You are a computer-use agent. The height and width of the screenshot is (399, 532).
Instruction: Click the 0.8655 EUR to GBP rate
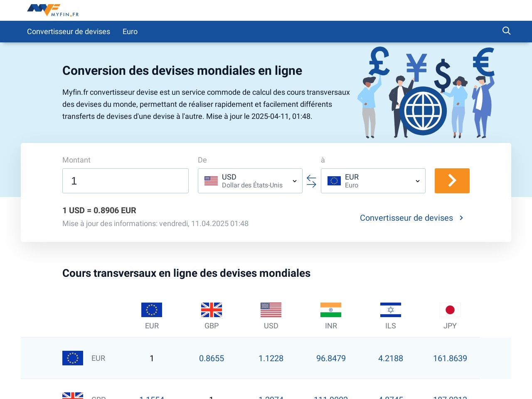(x=212, y=358)
